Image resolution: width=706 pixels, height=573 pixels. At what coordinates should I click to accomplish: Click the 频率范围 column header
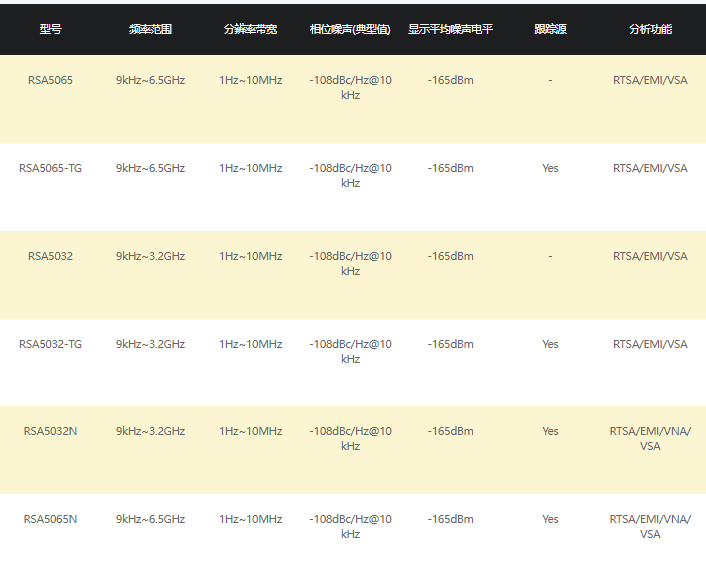point(150,29)
